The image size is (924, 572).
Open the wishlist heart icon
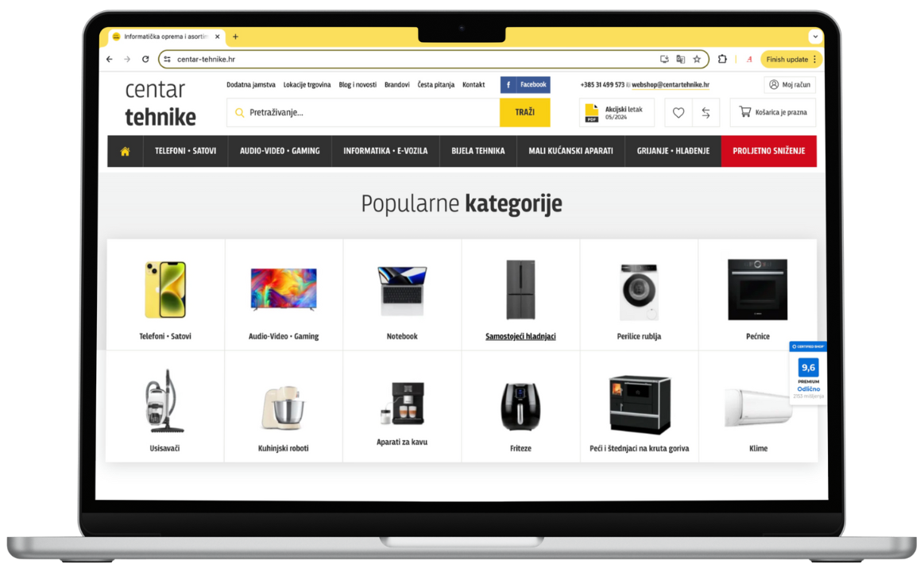[x=679, y=113]
